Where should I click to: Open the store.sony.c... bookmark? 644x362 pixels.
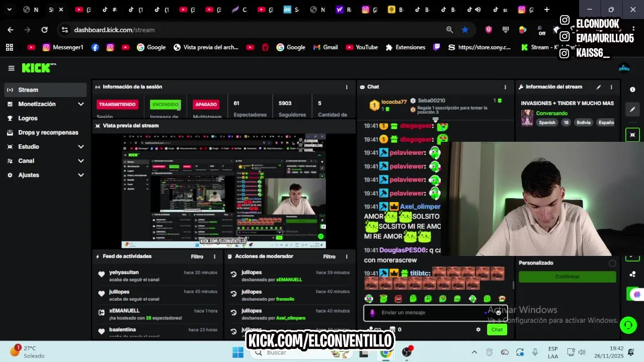[479, 47]
